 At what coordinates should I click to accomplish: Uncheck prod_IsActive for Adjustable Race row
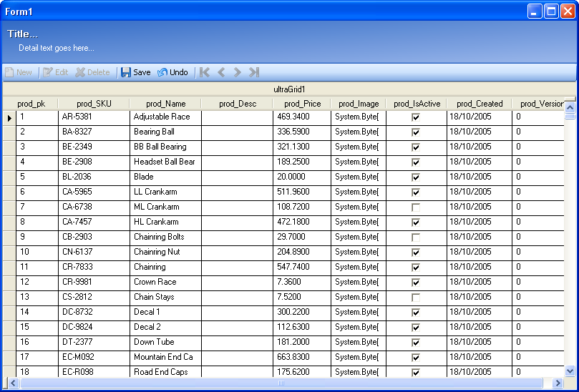pyautogui.click(x=416, y=117)
